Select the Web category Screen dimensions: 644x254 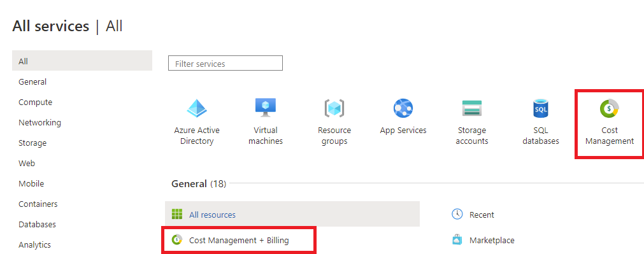point(27,163)
